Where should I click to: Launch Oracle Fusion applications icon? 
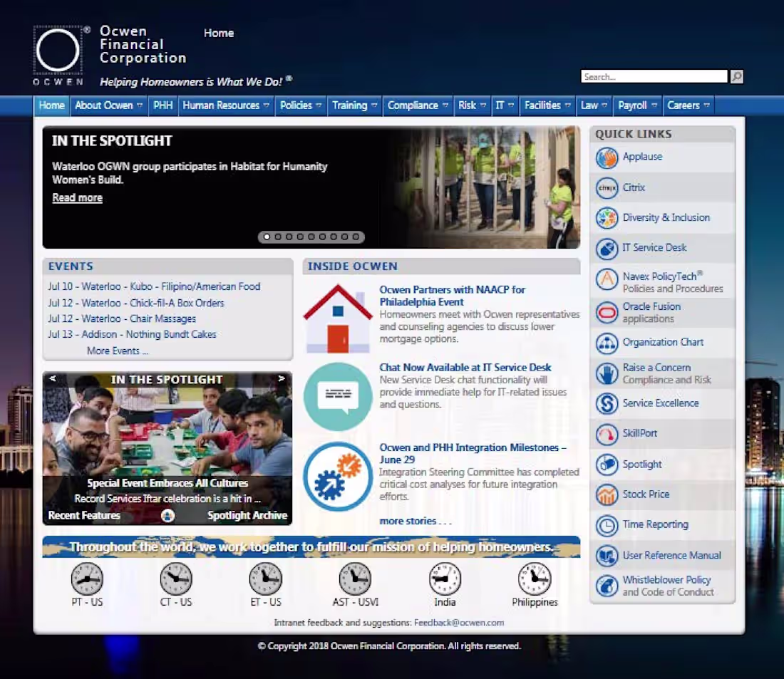[x=607, y=312]
